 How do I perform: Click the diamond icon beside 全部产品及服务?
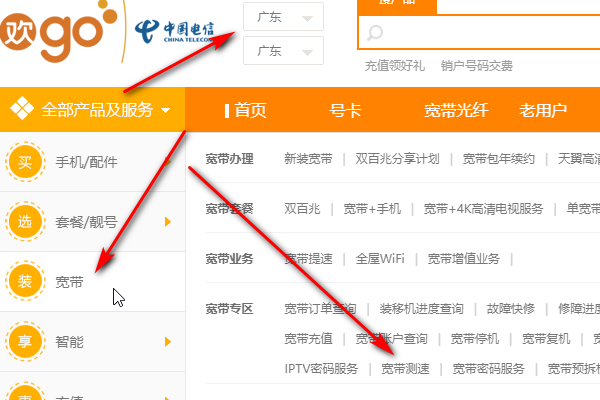22,108
